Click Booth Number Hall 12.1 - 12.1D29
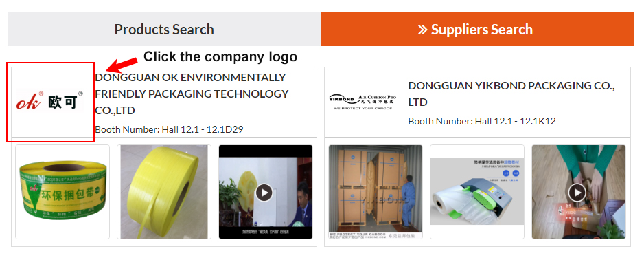This screenshot has height=260, width=644. 169,129
